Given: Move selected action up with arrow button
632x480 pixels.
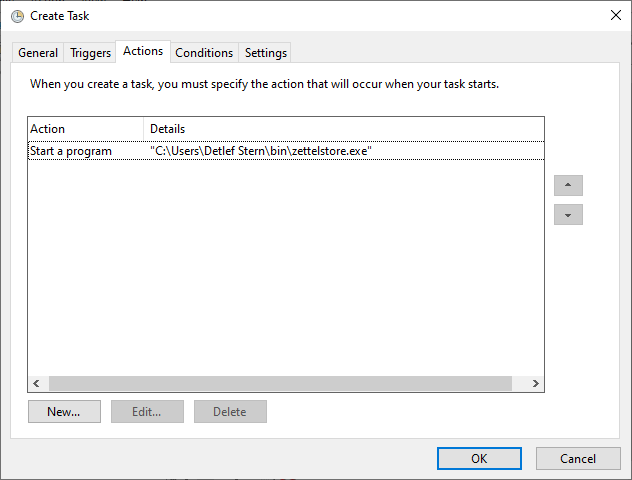Looking at the screenshot, I should (568, 186).
